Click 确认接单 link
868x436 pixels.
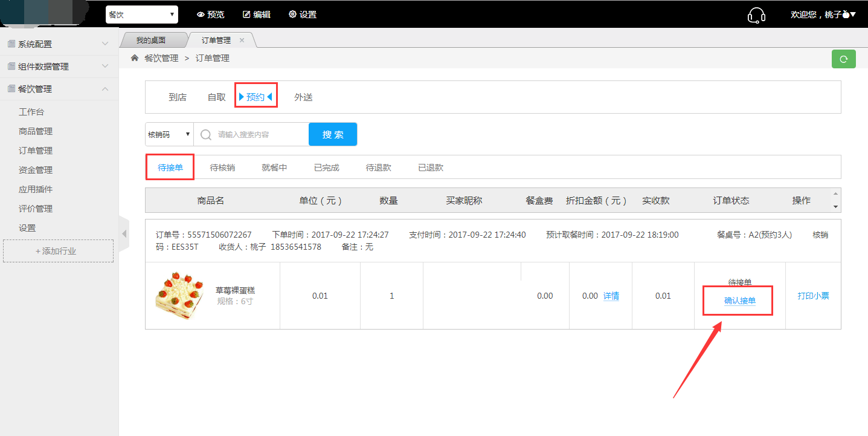tap(740, 301)
